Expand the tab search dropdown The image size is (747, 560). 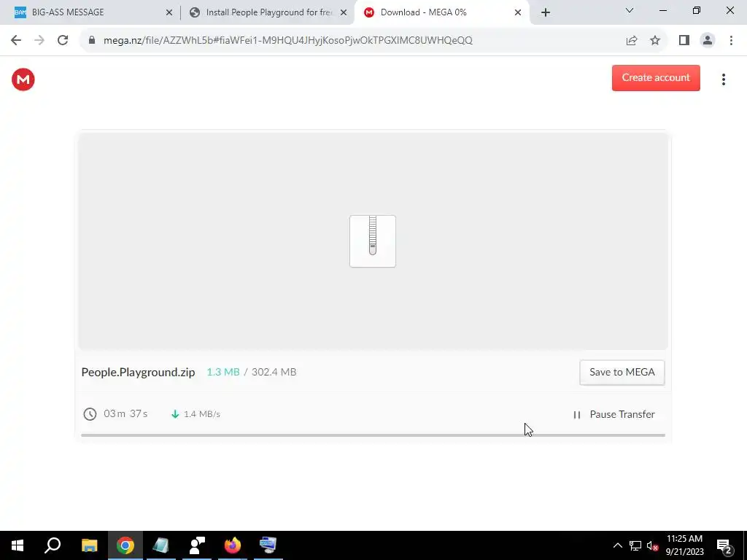(x=630, y=10)
